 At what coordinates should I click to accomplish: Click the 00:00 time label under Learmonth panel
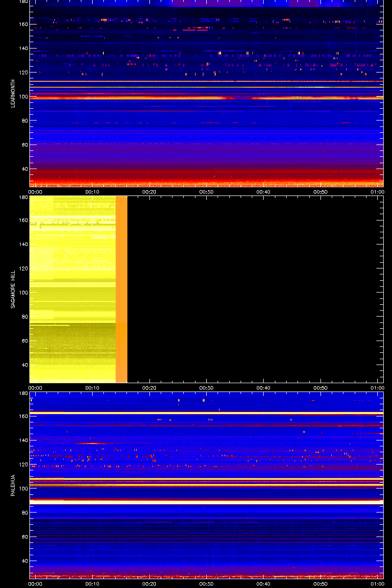pyautogui.click(x=35, y=192)
